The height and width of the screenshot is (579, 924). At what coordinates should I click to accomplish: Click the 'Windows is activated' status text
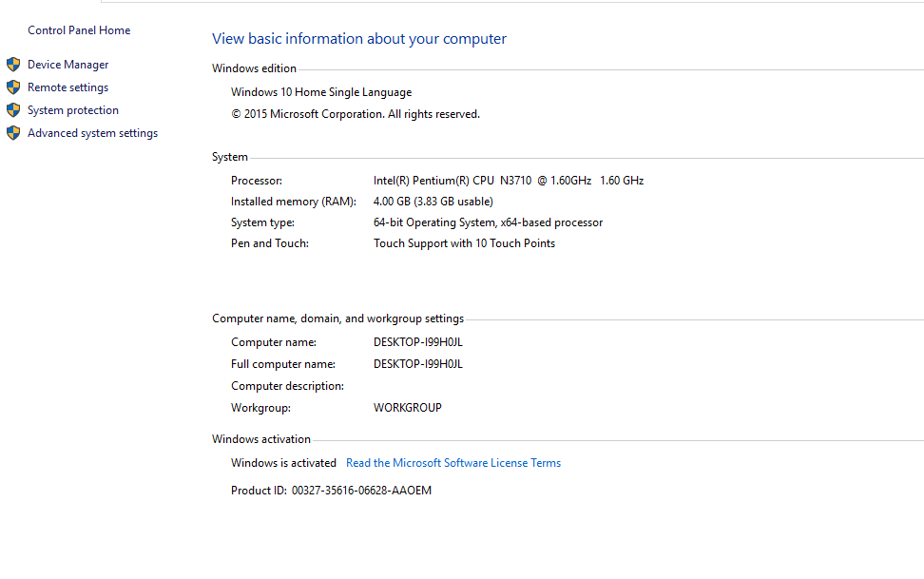(283, 463)
